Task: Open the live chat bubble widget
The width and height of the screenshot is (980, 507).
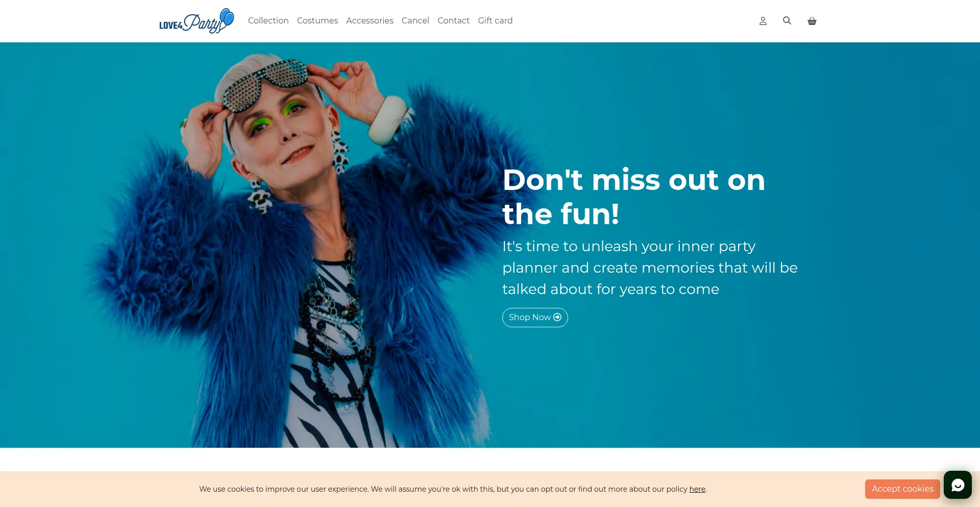Action: 958,485
